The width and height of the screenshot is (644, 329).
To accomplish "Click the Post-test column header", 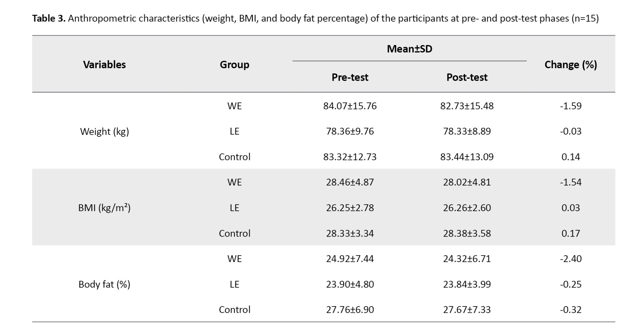I will (467, 77).
